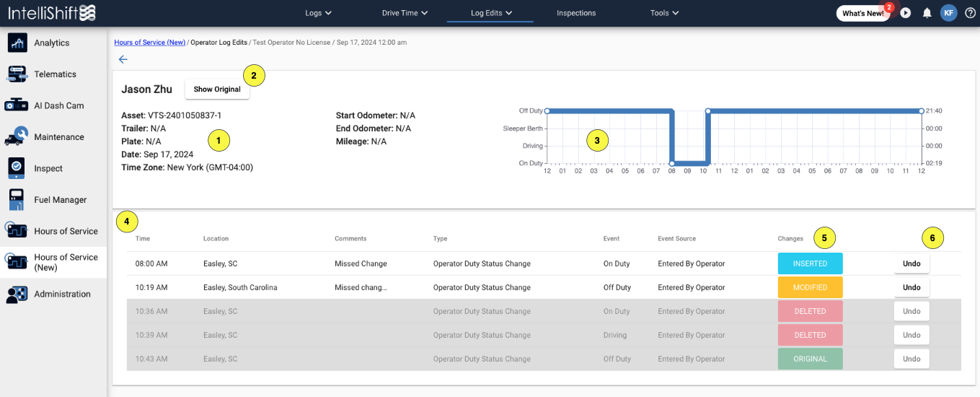Viewport: 980px width, 397px height.
Task: Undo the 10:19 AM modified event
Action: coord(911,287)
